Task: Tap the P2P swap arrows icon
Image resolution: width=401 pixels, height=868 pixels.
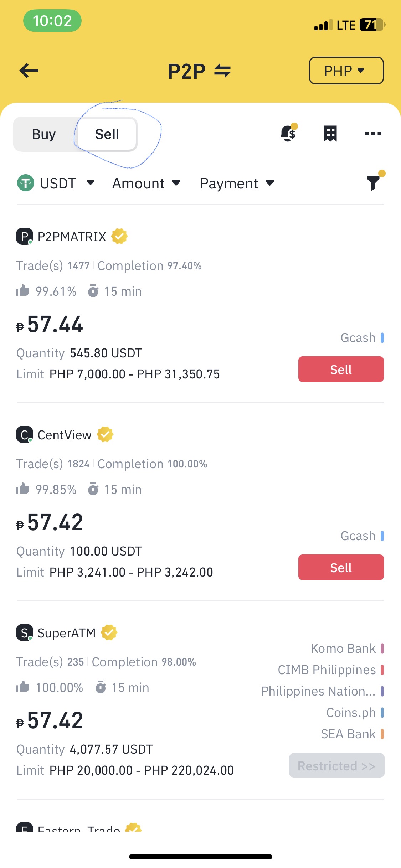Action: 222,71
